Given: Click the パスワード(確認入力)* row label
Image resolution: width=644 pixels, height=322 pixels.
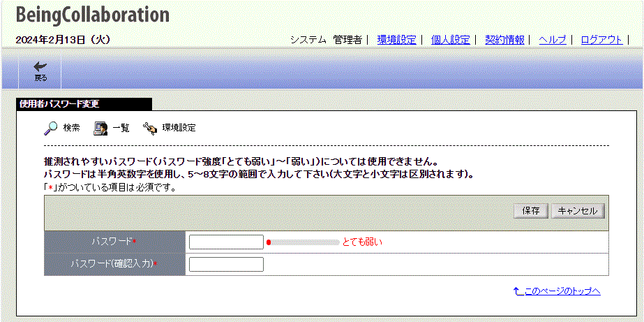Looking at the screenshot, I should pyautogui.click(x=114, y=265).
